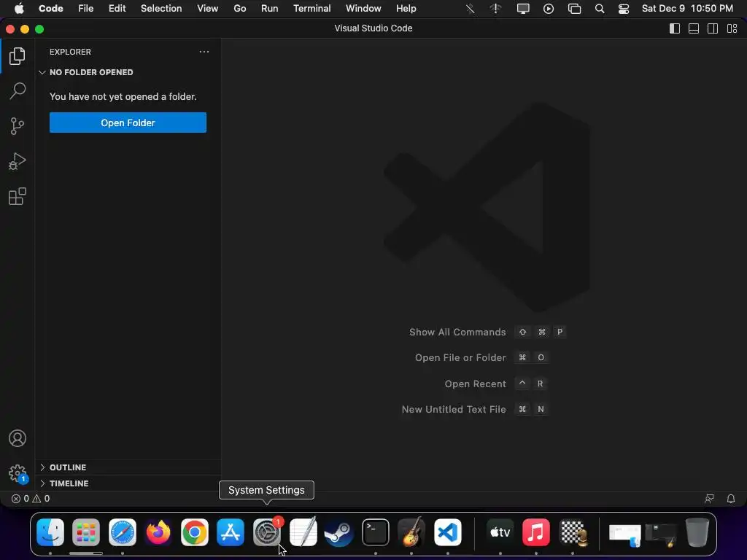Expand the Timeline section
Image resolution: width=747 pixels, height=560 pixels.
[x=128, y=483]
